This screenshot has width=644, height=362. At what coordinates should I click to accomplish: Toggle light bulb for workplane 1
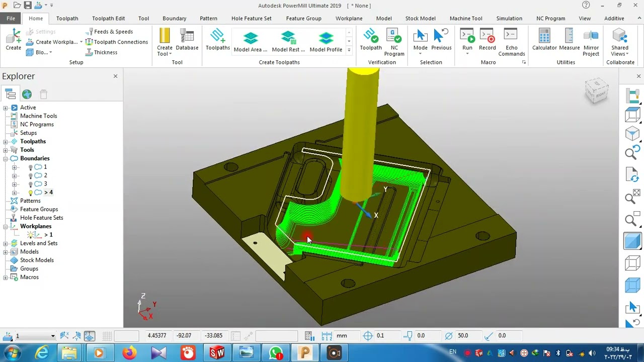click(x=31, y=235)
